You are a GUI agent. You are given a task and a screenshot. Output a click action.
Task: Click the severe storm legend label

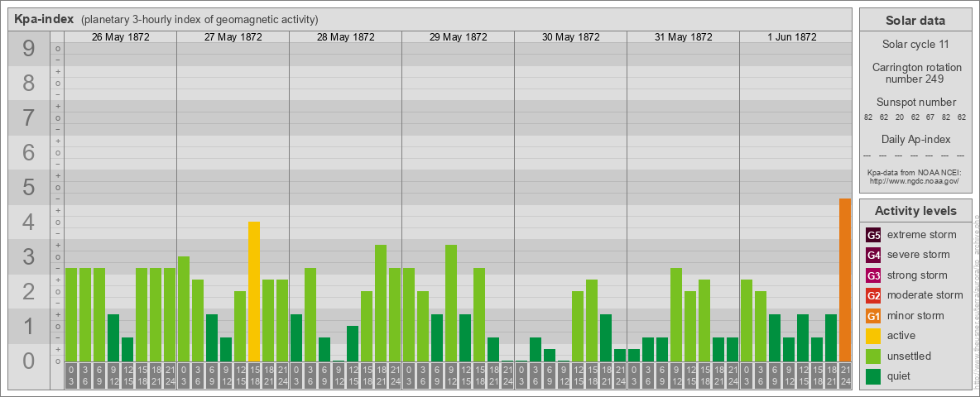click(919, 255)
